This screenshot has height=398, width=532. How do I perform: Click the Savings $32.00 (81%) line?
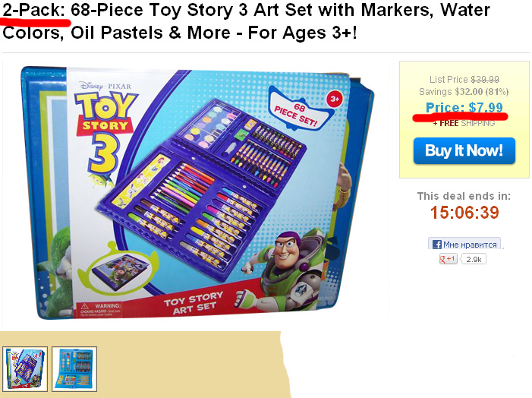coord(464,92)
